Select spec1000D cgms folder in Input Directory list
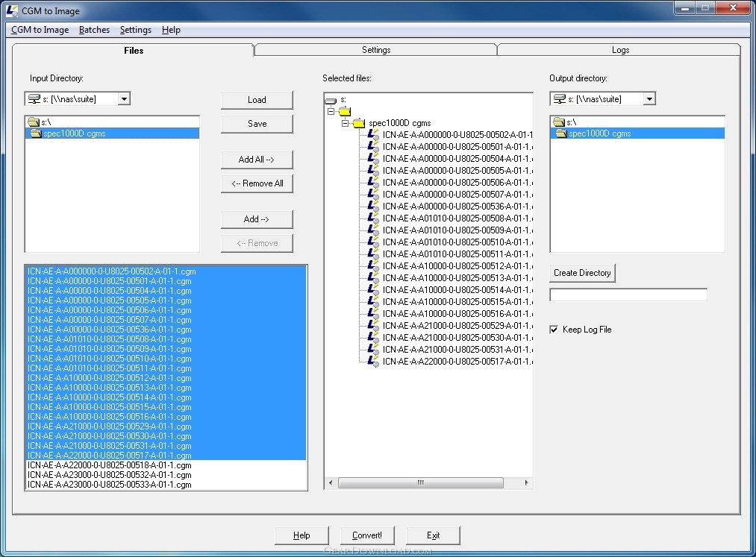This screenshot has height=557, width=756. [112, 133]
